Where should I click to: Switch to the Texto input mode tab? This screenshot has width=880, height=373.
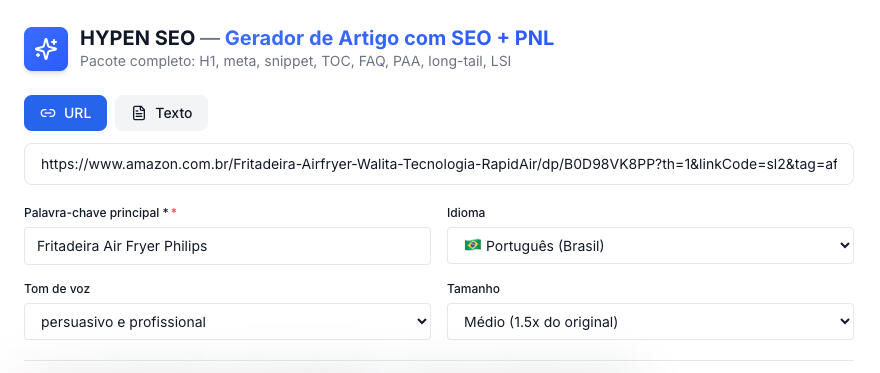tap(162, 113)
